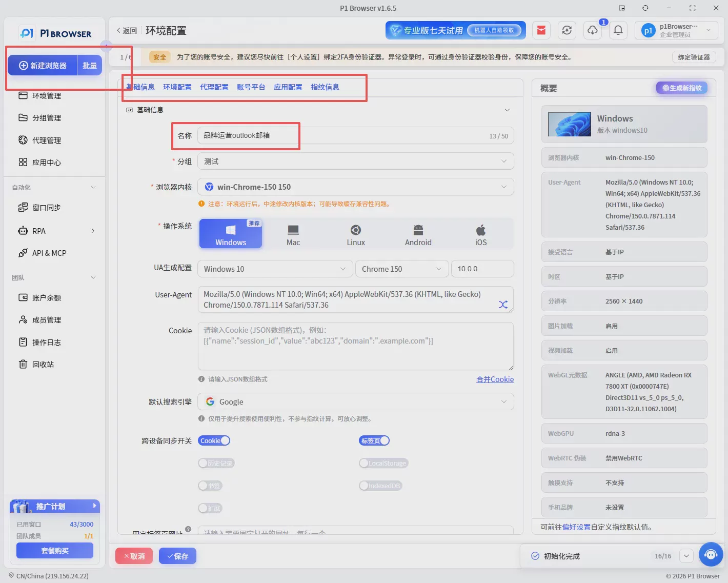
Task: Open the cloud download icon with badge
Action: point(593,30)
